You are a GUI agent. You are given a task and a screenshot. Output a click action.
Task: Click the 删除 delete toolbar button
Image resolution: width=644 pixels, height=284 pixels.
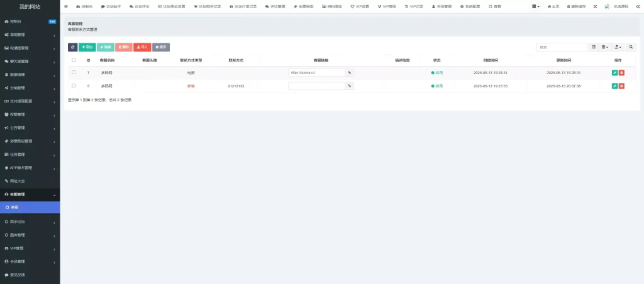click(x=124, y=47)
